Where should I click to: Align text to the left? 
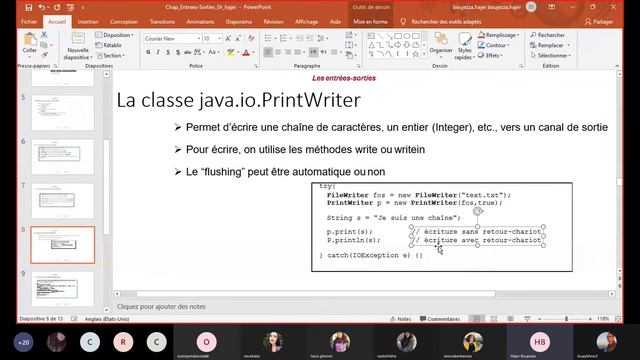tap(268, 52)
